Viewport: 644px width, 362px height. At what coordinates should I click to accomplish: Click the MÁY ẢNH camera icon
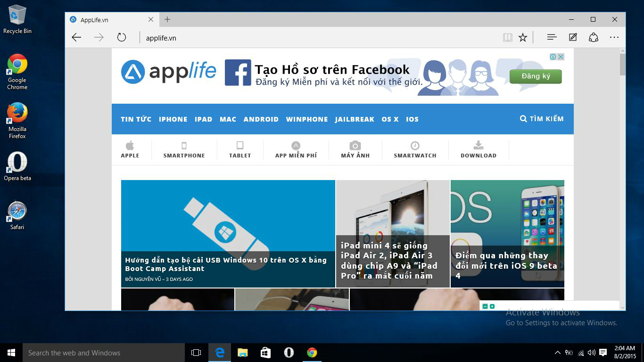[x=355, y=145]
